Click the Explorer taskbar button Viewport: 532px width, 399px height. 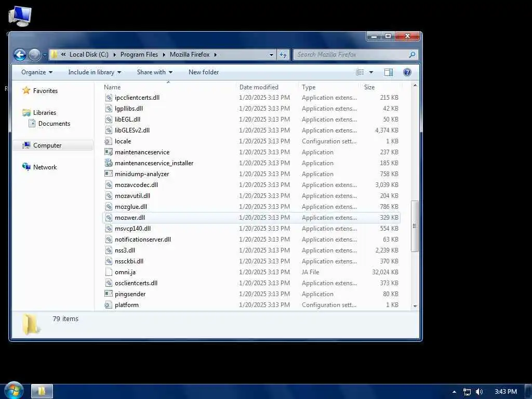42,391
